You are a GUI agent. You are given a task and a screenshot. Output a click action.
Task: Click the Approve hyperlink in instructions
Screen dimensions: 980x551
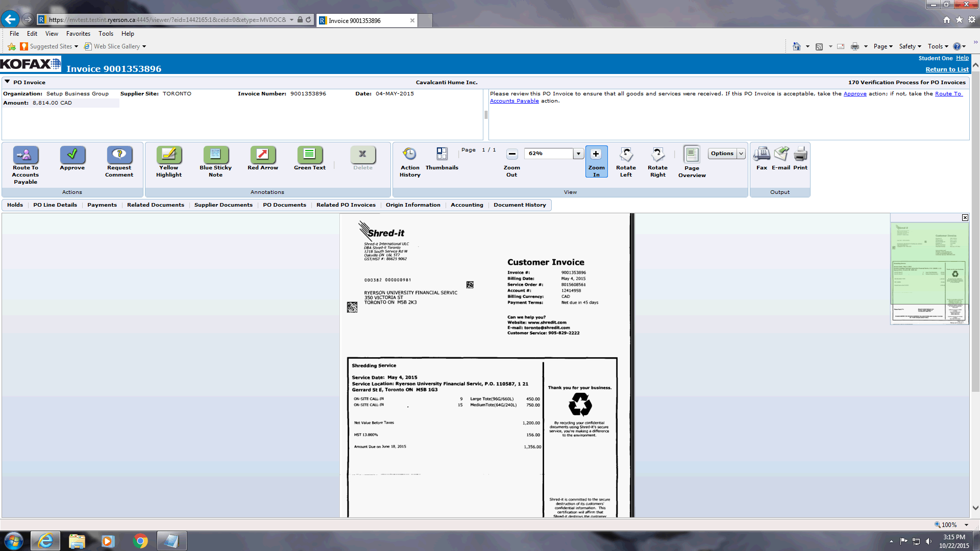tap(855, 94)
